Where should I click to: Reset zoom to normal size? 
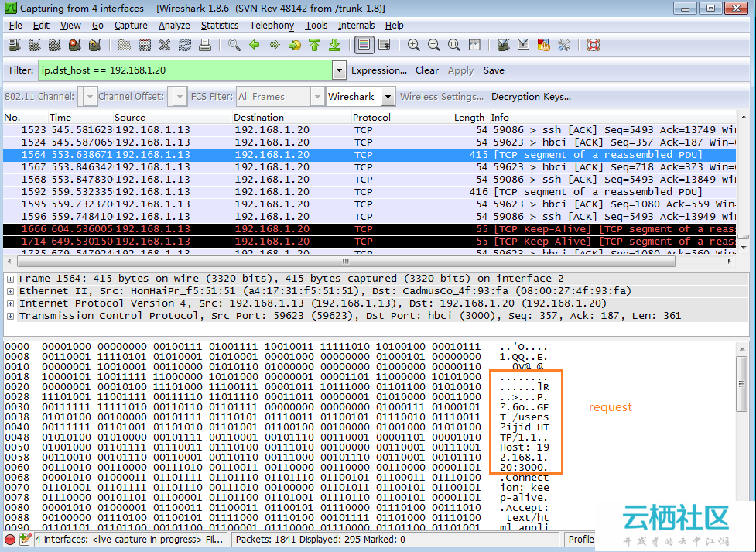tap(454, 46)
